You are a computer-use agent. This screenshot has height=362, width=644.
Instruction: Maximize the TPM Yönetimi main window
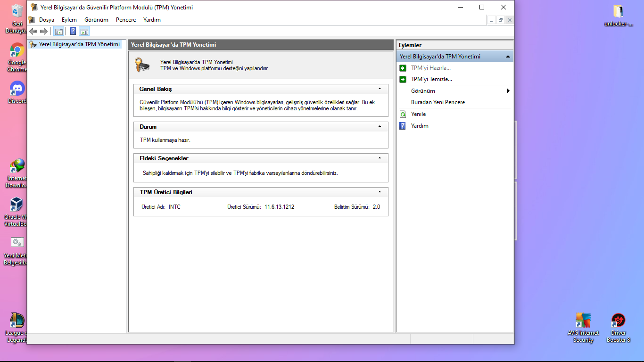point(482,7)
